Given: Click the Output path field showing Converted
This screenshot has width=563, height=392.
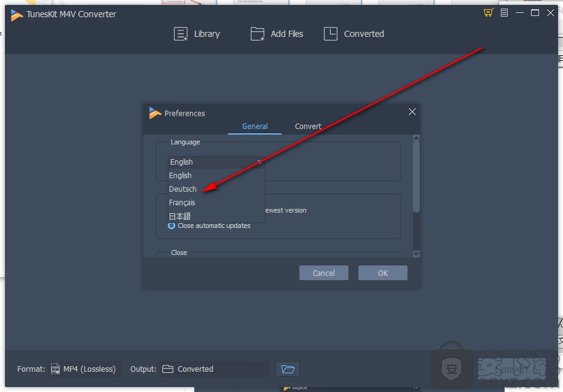Looking at the screenshot, I should [x=215, y=369].
